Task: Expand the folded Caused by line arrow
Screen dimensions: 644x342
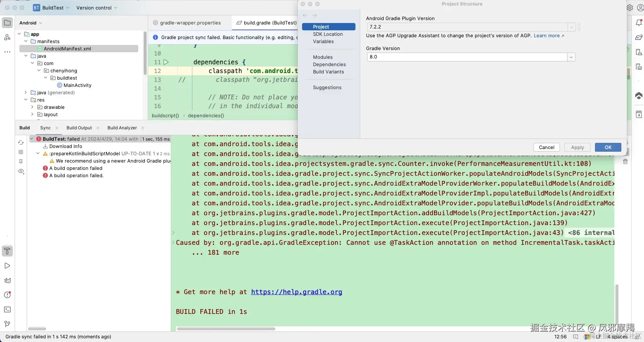Action: tap(173, 243)
